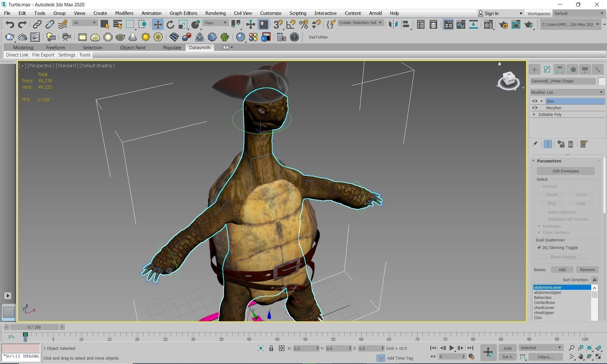Click Configure Modifier Sets icon
The width and height of the screenshot is (607, 364).
[584, 144]
